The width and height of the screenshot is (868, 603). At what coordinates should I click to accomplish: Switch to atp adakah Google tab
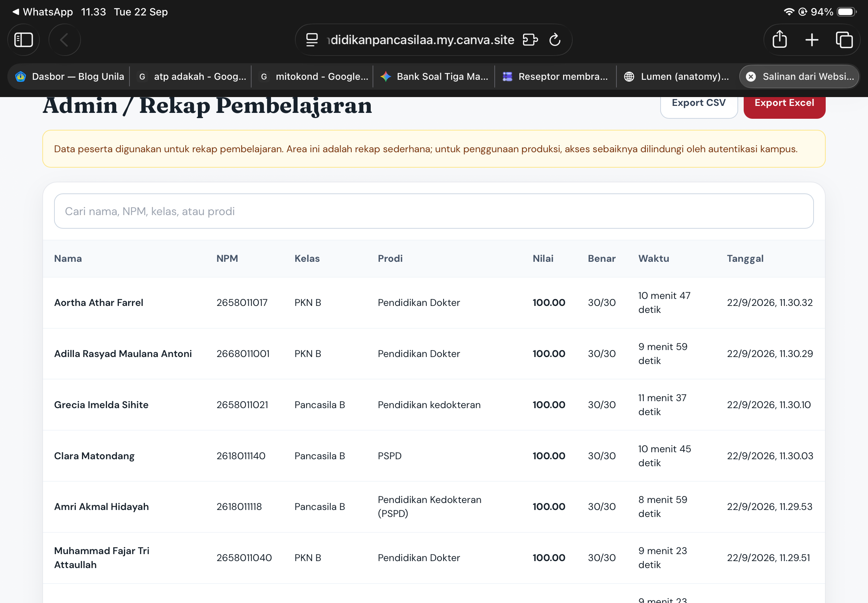(x=191, y=77)
